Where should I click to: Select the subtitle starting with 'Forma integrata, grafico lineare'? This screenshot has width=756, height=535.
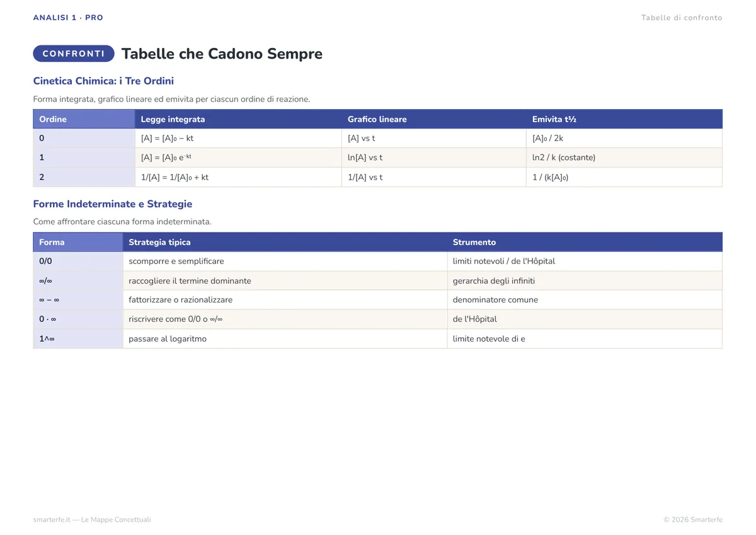coord(171,99)
